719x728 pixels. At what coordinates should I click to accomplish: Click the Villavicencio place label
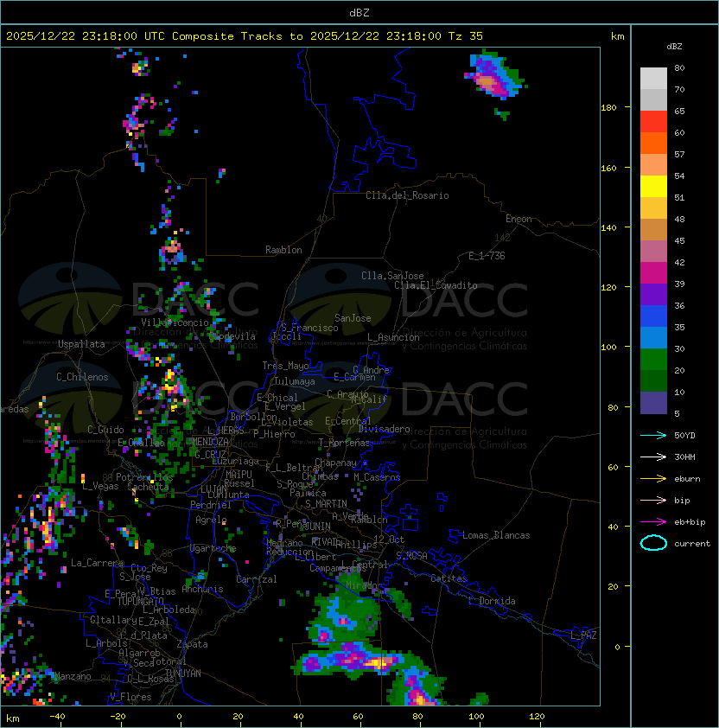tap(175, 322)
